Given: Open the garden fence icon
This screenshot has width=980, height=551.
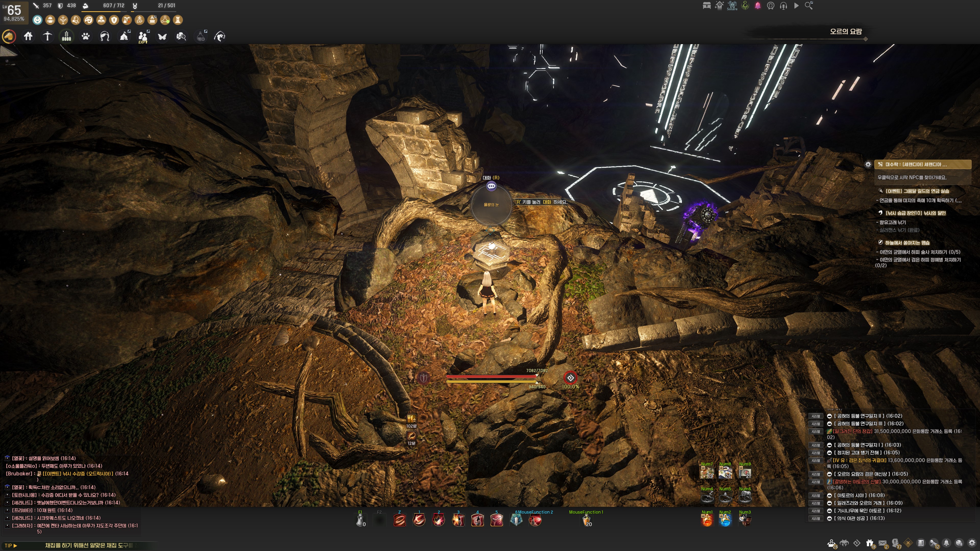Looking at the screenshot, I should [x=67, y=36].
